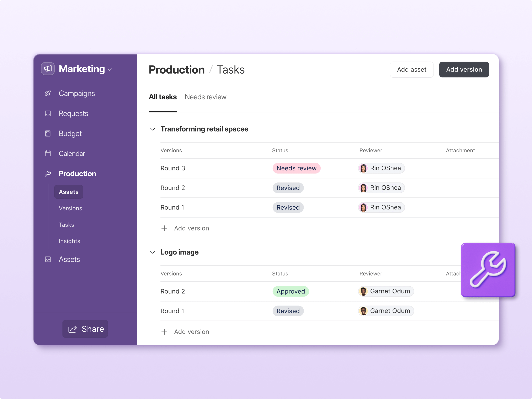532x399 pixels.
Task: Select the All tasks tab
Action: pyautogui.click(x=163, y=97)
